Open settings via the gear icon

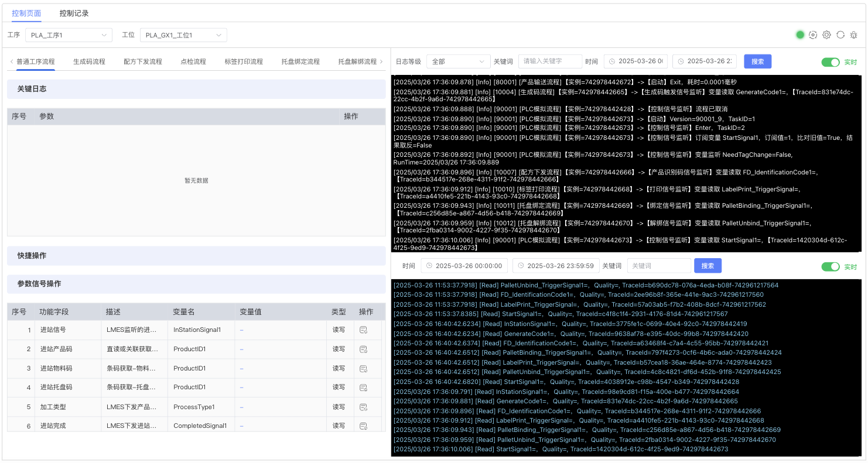826,35
